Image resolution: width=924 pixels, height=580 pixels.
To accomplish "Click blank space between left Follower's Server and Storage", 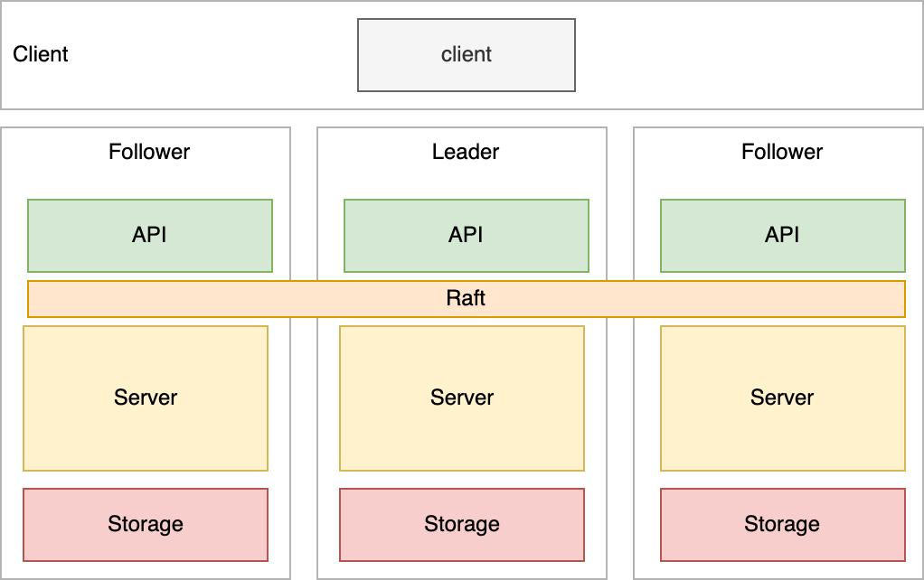I will click(145, 480).
